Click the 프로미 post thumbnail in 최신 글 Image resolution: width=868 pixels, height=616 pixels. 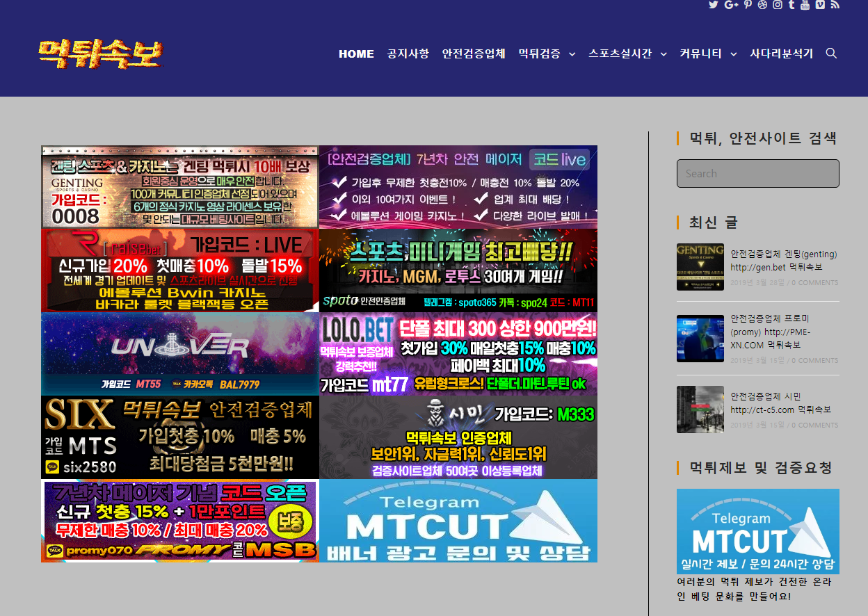(x=700, y=339)
